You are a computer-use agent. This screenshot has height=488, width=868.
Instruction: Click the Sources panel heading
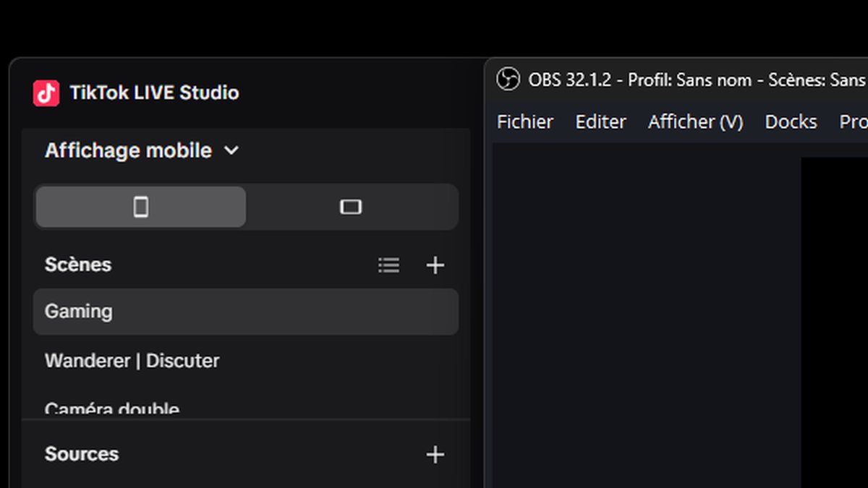coord(82,454)
